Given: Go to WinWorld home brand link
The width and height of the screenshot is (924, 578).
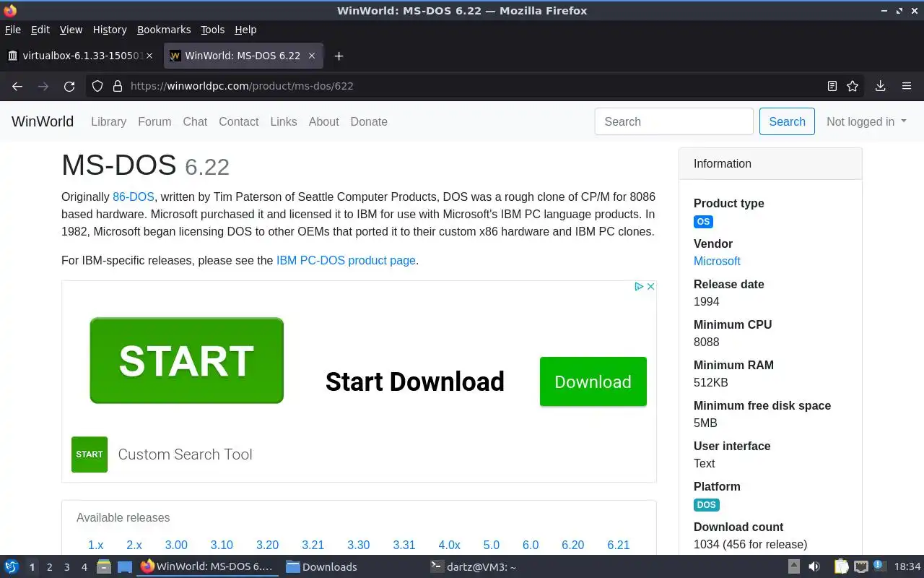Looking at the screenshot, I should 43,121.
